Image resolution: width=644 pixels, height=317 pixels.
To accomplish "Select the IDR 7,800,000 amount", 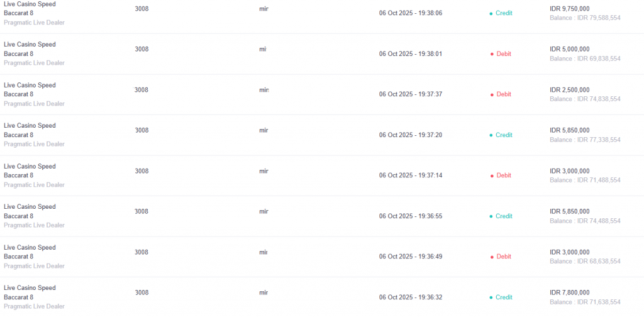I will point(570,292).
